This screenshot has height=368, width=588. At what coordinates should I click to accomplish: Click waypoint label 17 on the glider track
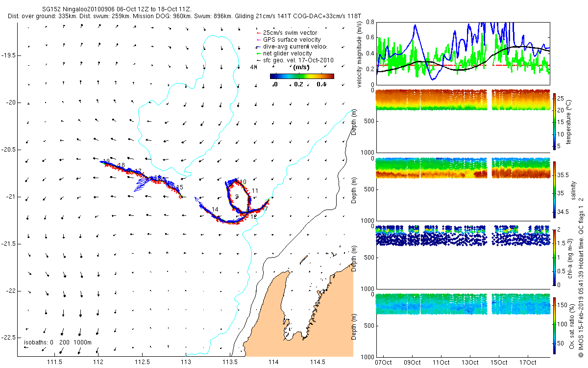coord(138,171)
